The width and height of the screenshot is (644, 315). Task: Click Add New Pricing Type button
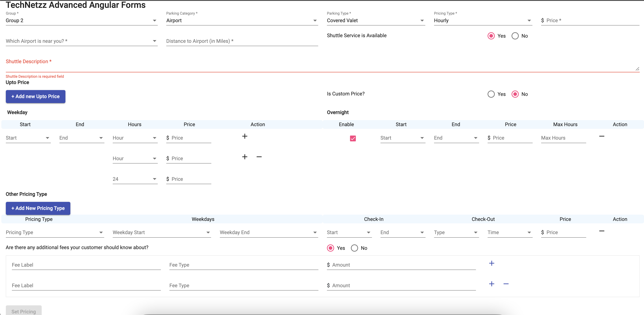pyautogui.click(x=38, y=208)
